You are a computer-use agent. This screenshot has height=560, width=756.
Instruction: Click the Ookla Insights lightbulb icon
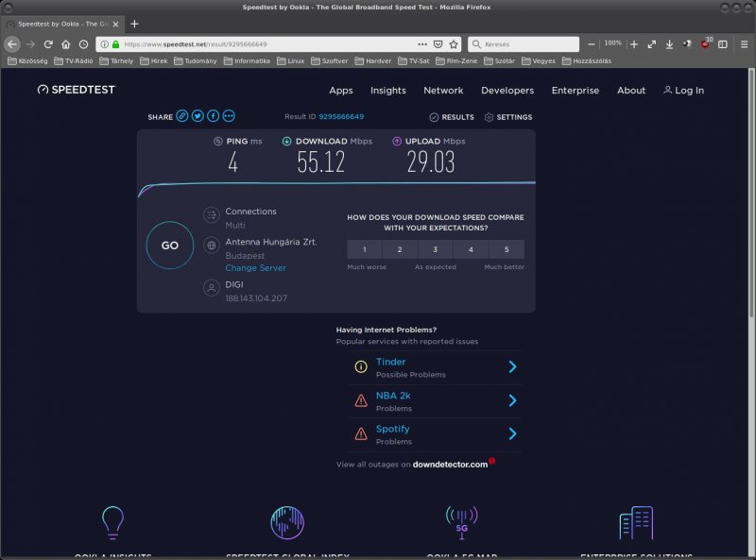(x=112, y=522)
